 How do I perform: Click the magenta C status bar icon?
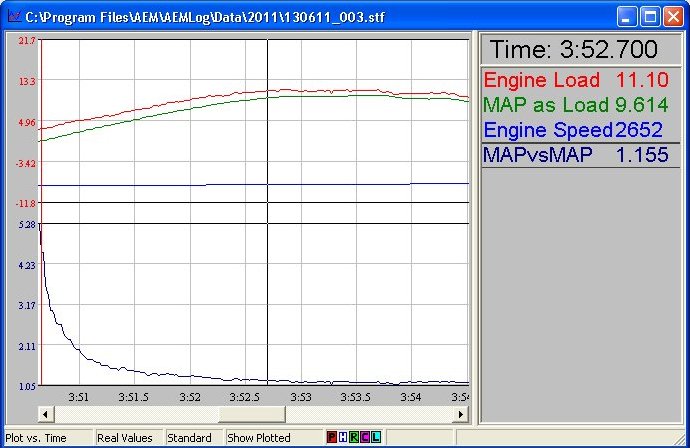point(365,438)
